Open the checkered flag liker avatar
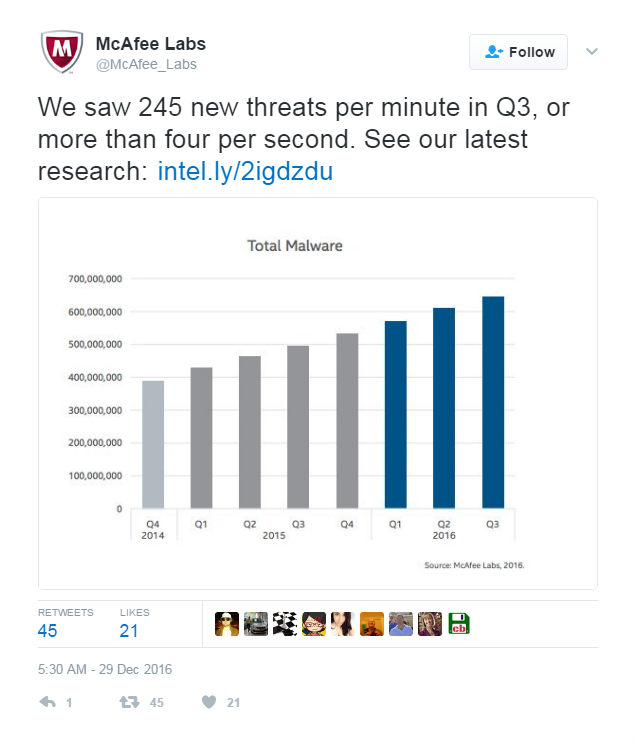This screenshot has width=636, height=743. [285, 624]
